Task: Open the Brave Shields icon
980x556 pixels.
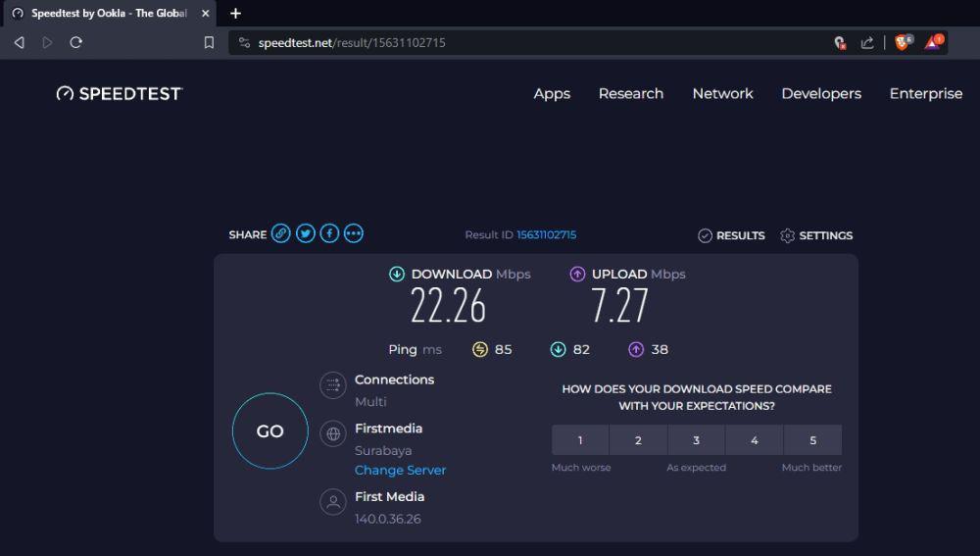Action: 904,42
